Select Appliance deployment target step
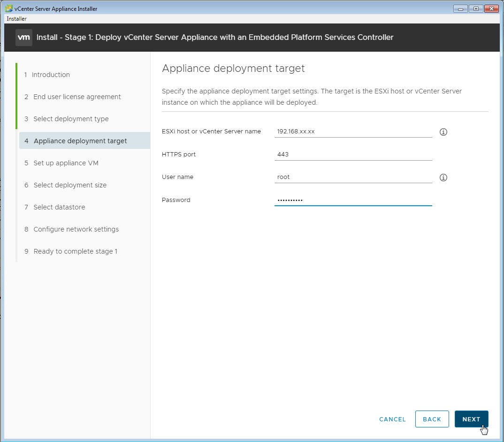This screenshot has width=504, height=442. (x=80, y=141)
